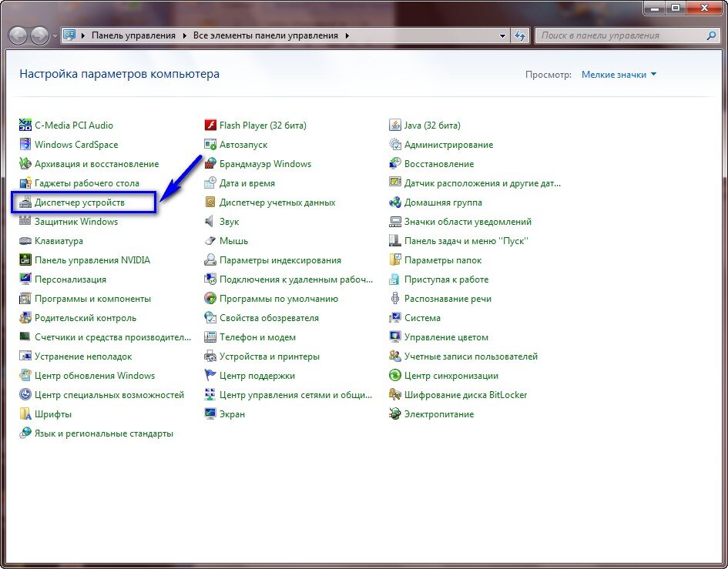Open the Устранение неполадок link
Image resolution: width=728 pixels, height=569 pixels.
83,356
